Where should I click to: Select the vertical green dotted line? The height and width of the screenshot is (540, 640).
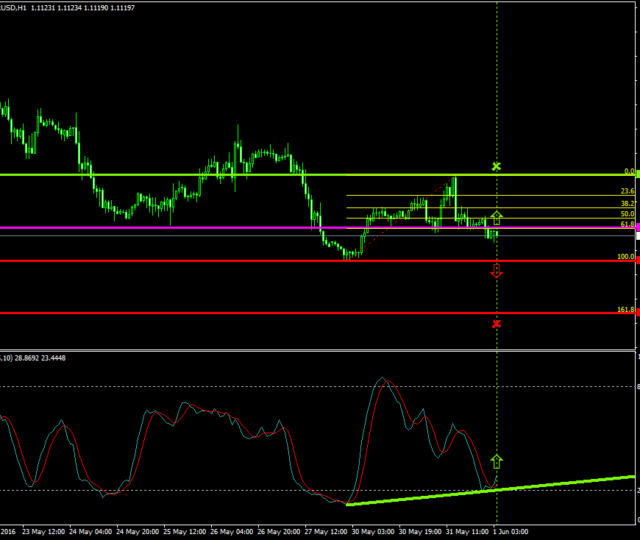[x=497, y=100]
